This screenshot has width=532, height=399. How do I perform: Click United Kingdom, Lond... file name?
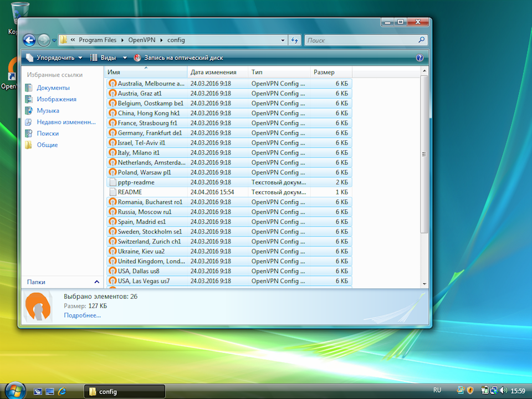tap(151, 261)
